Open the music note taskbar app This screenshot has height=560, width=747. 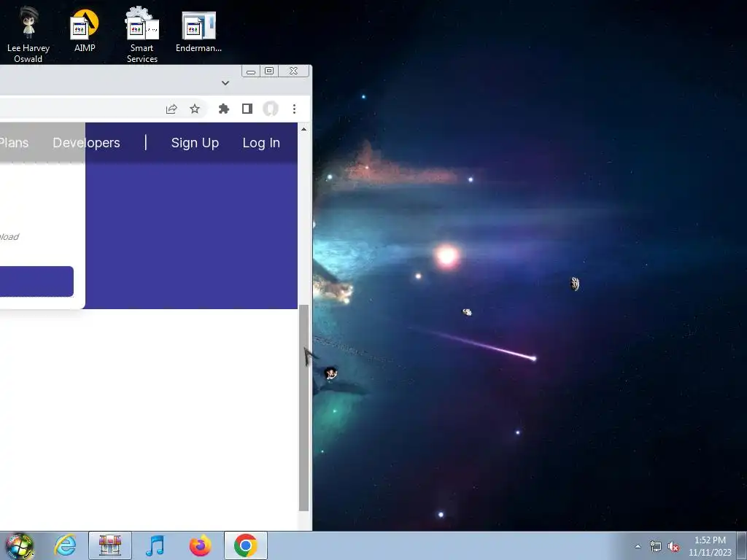coord(155,545)
